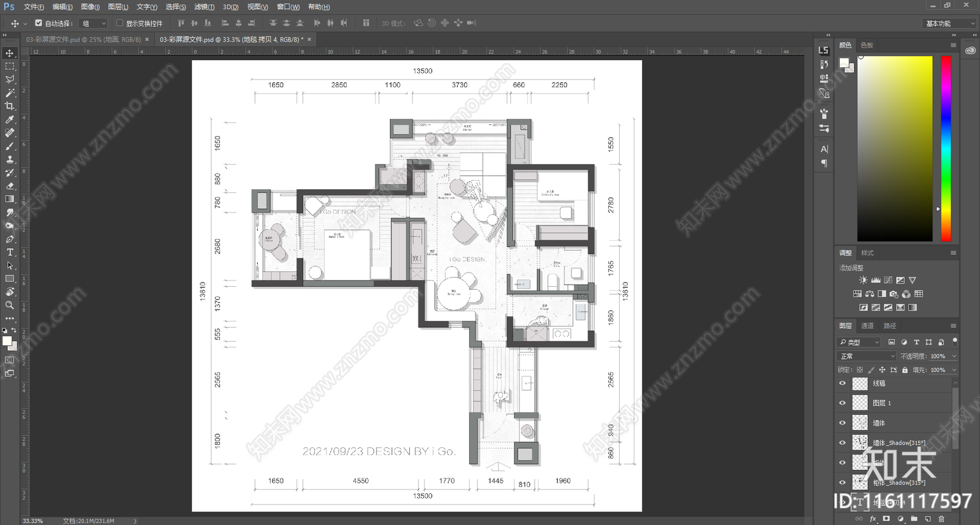
Task: Select the 线稿 layer thumbnail
Action: pos(860,383)
